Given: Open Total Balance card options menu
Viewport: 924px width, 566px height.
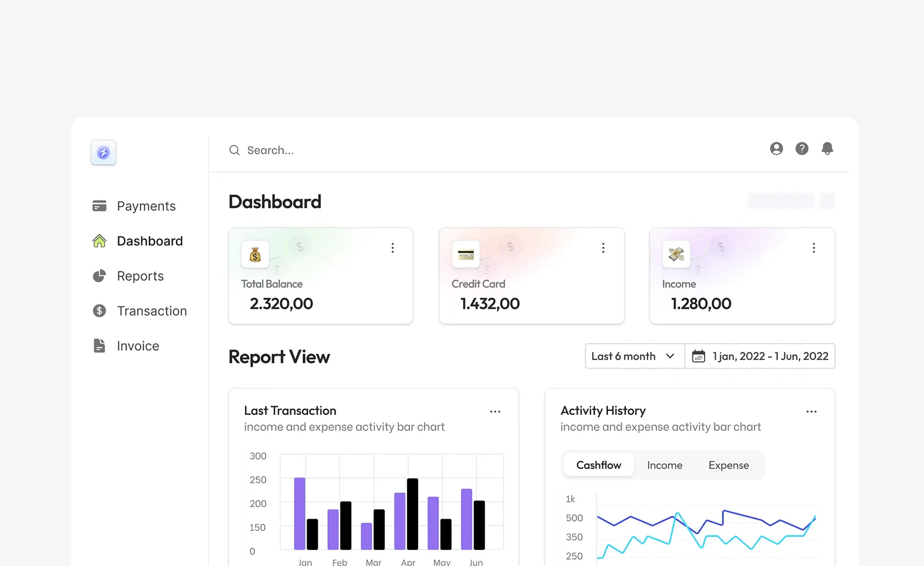Looking at the screenshot, I should (x=393, y=248).
